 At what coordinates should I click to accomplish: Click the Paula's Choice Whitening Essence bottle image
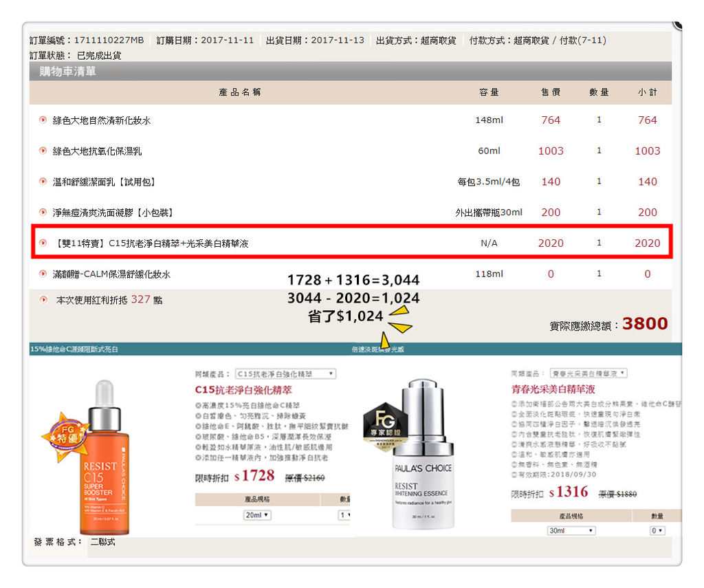pyautogui.click(x=423, y=455)
